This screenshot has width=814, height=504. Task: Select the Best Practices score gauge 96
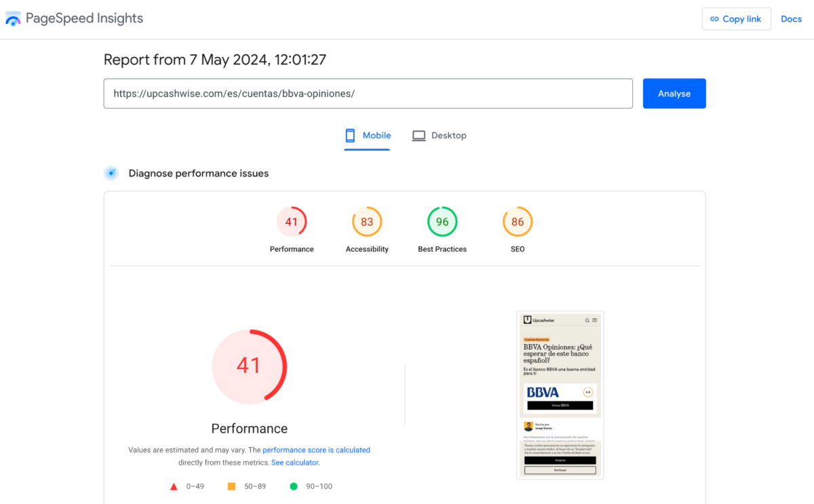442,222
